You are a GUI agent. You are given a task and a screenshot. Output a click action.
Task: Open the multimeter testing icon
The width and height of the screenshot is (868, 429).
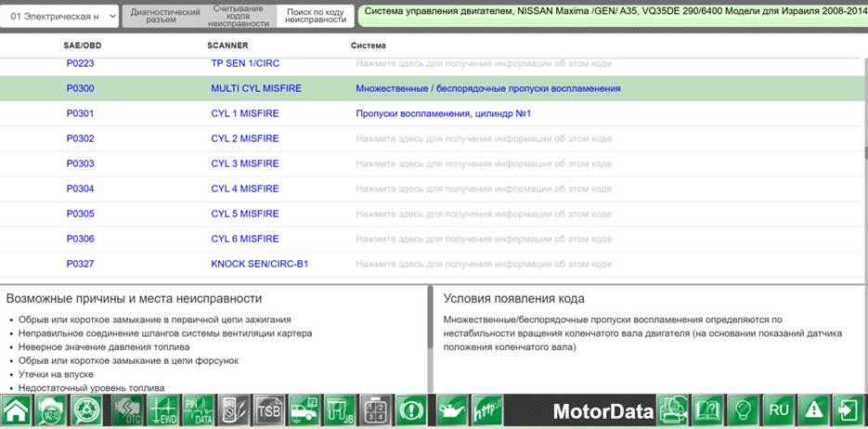[x=233, y=410]
